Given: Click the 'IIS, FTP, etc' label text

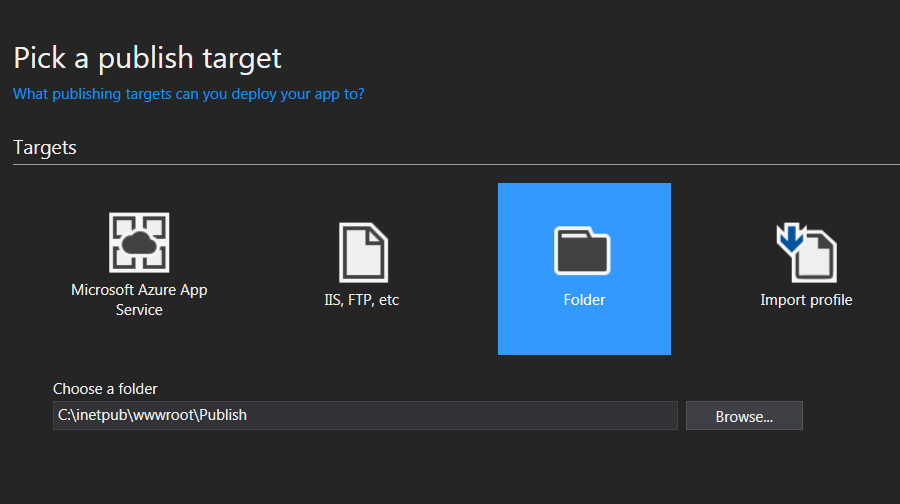Looking at the screenshot, I should click(x=362, y=300).
